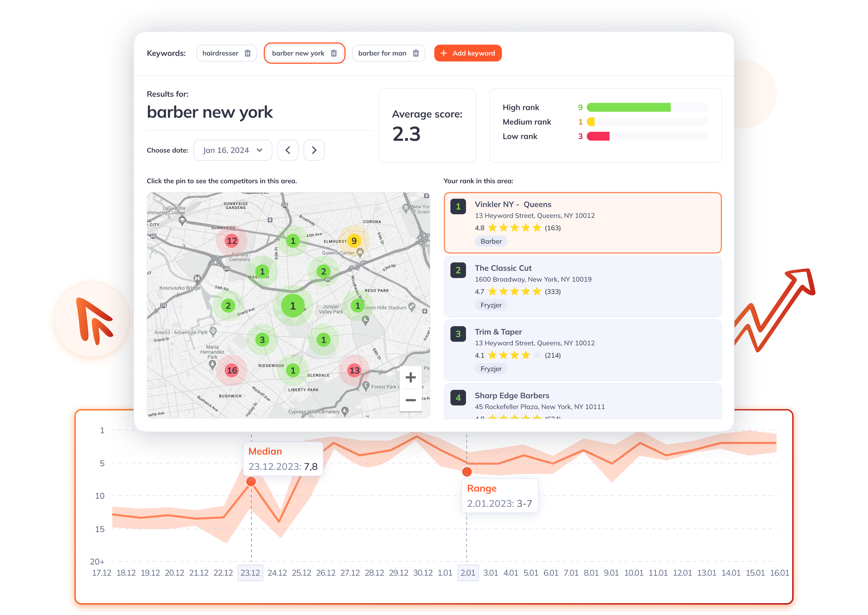This screenshot has height=615, width=868.
Task: Open Vinkler NY - Queens ranking card
Action: pos(582,223)
